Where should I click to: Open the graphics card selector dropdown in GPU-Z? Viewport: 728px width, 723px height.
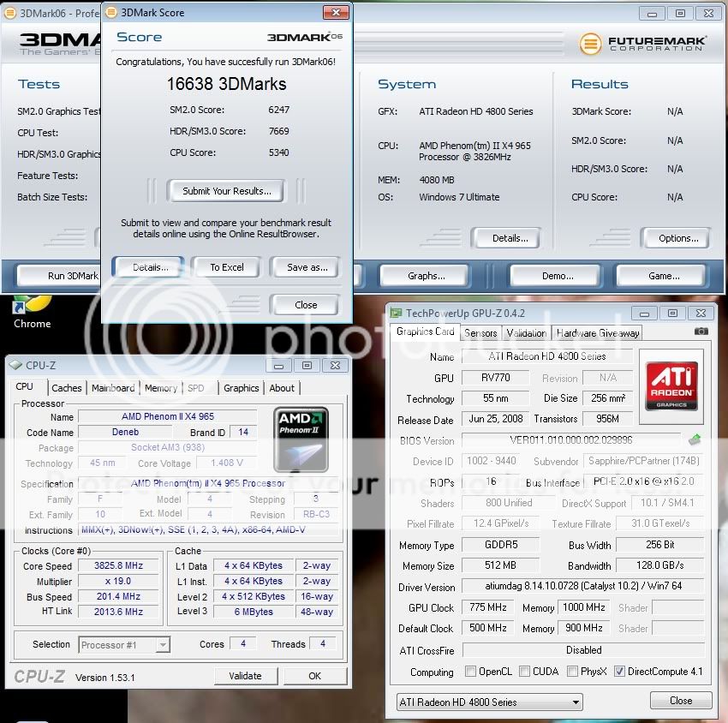coord(490,702)
